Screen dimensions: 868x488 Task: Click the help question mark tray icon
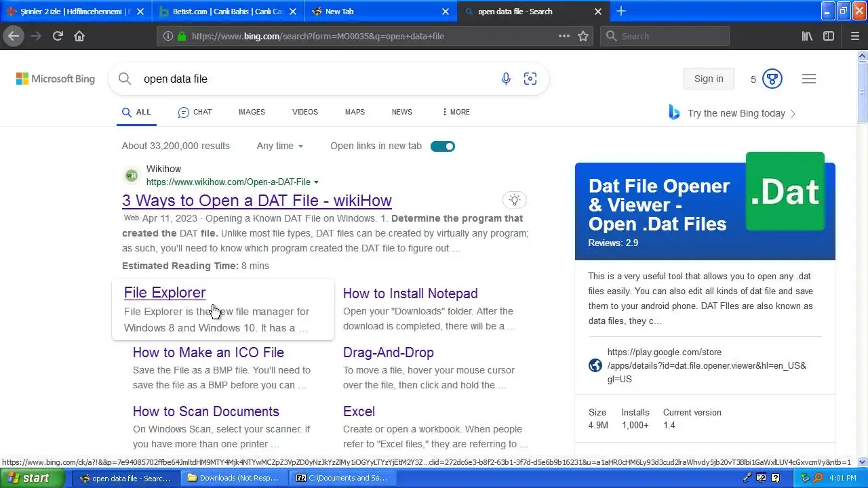click(x=776, y=478)
